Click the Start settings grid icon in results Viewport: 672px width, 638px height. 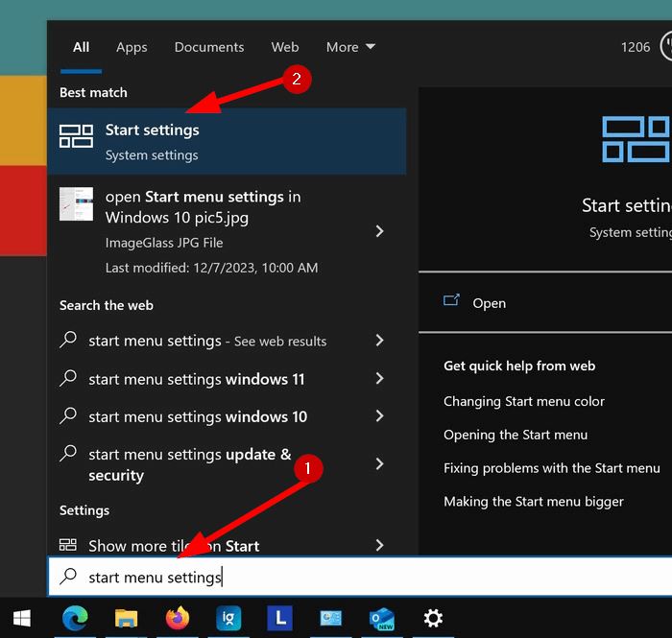coord(76,136)
